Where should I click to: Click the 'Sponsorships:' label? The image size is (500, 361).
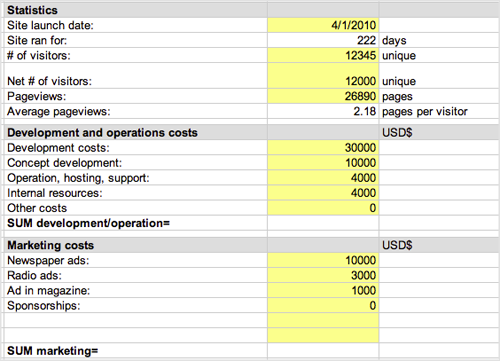44,306
